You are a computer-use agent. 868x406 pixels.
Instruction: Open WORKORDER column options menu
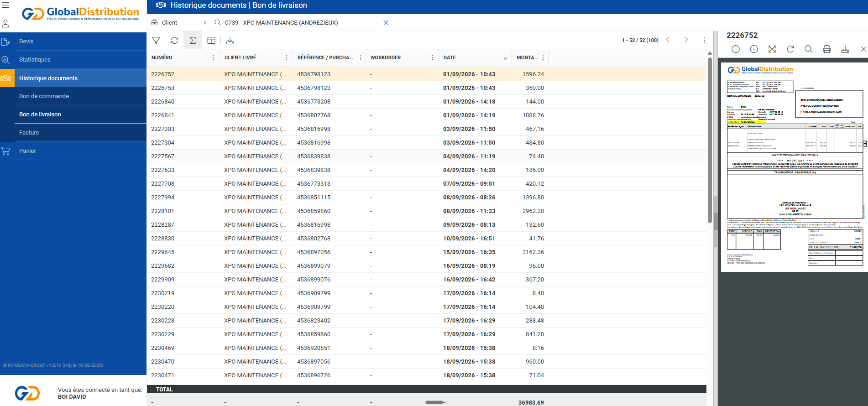coord(432,57)
